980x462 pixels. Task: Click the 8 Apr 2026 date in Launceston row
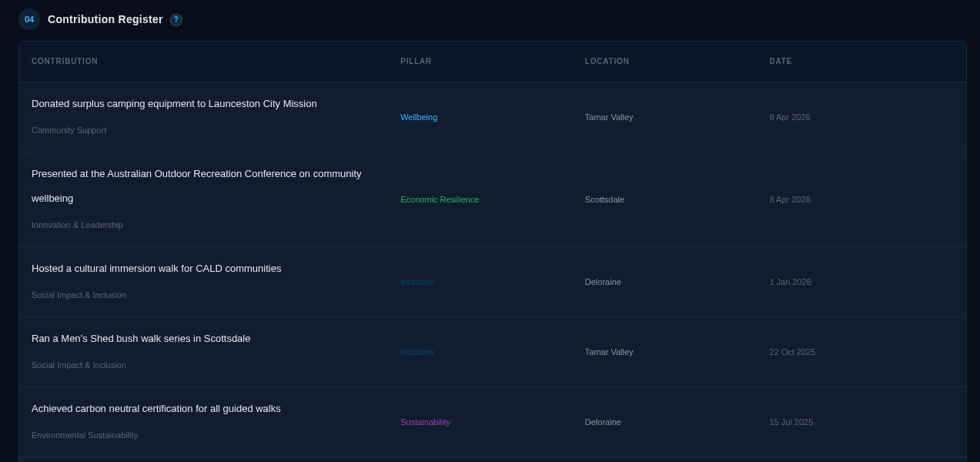click(790, 117)
